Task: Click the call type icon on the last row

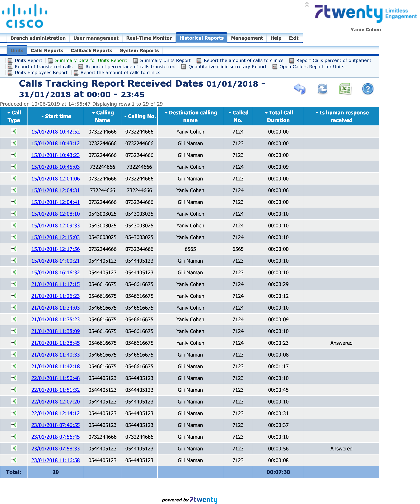Action: pos(14,460)
